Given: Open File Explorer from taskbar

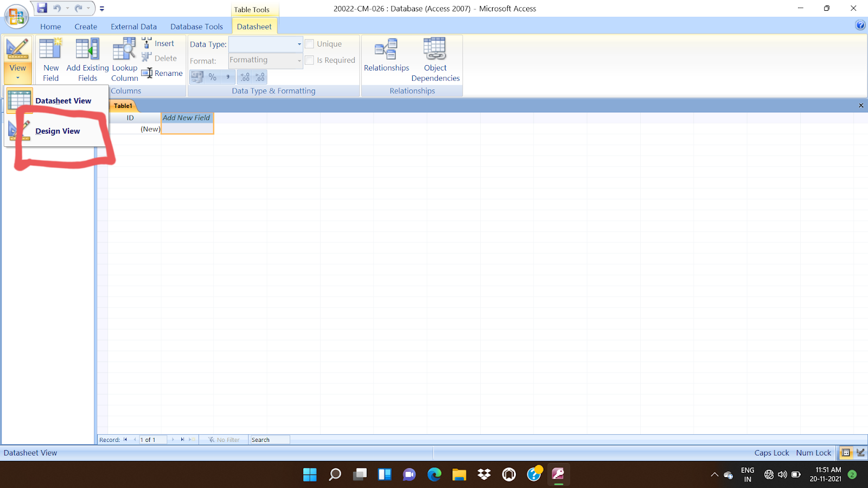Looking at the screenshot, I should 459,474.
